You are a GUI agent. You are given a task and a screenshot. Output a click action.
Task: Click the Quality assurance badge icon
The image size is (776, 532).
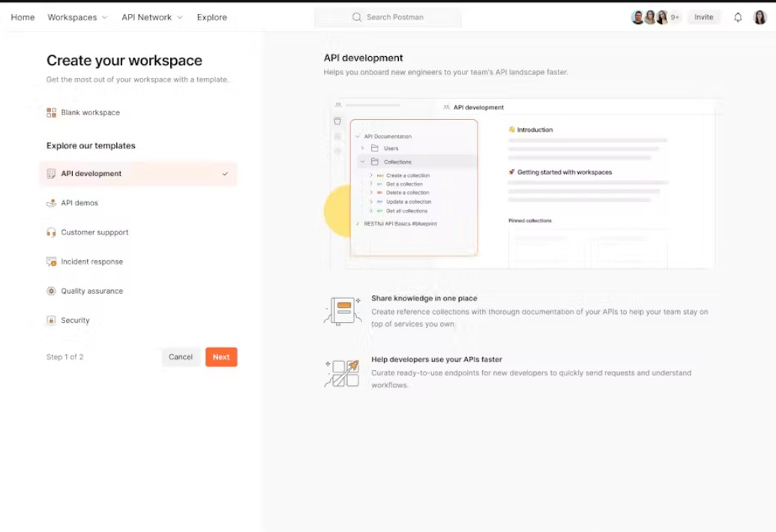(x=51, y=291)
